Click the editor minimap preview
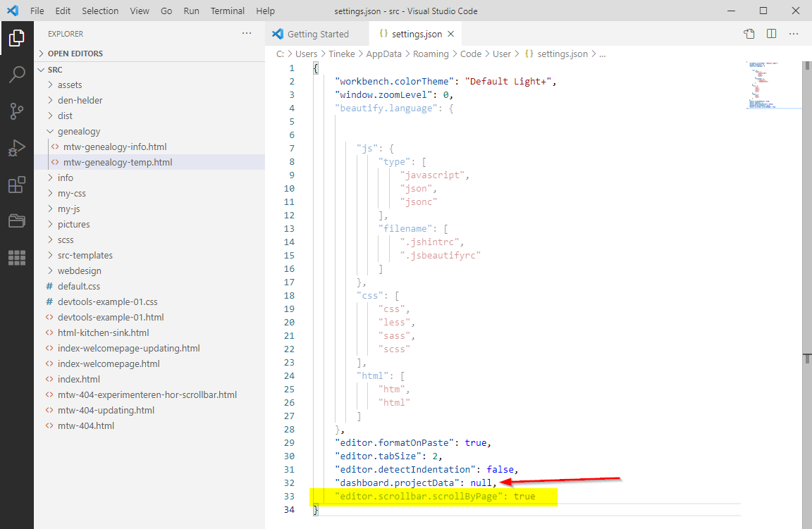The width and height of the screenshot is (812, 529). [774, 85]
